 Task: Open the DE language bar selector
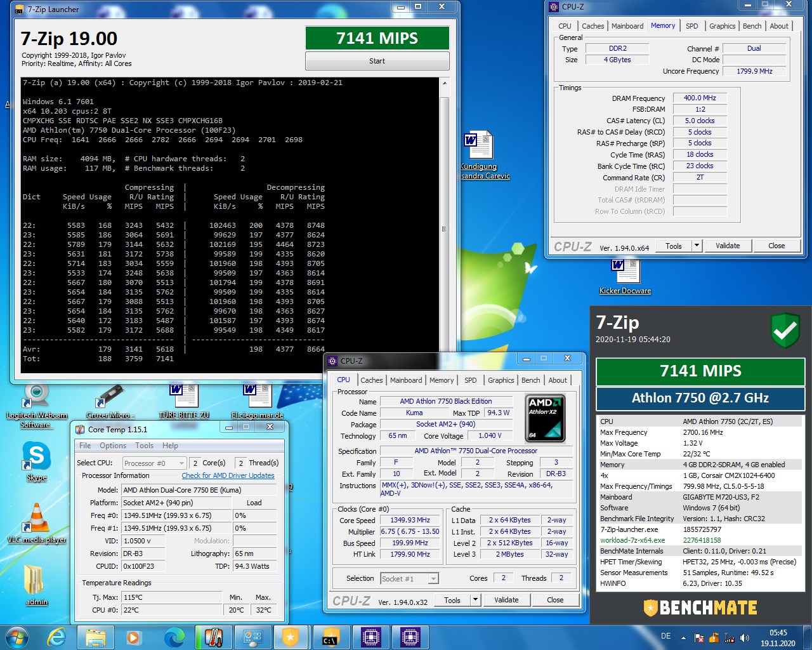click(665, 636)
